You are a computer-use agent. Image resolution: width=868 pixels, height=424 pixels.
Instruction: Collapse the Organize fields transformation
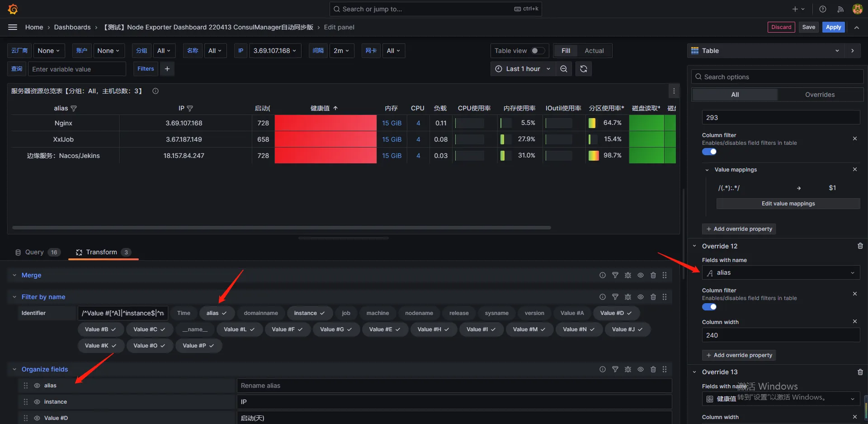click(14, 369)
